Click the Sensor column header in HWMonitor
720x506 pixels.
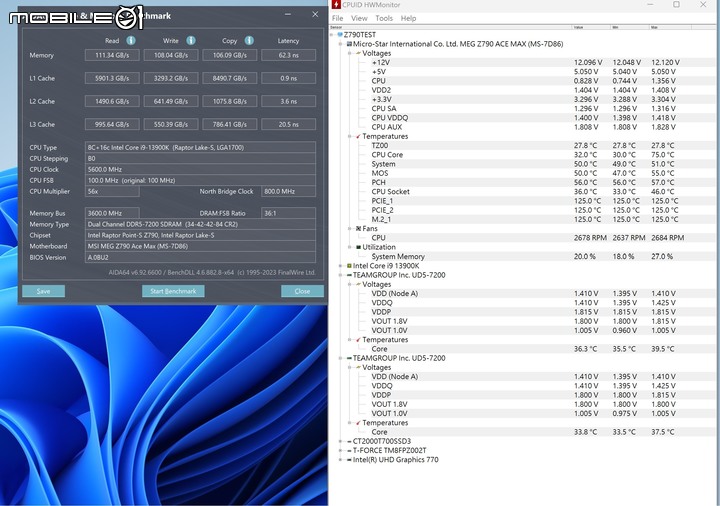click(451, 28)
